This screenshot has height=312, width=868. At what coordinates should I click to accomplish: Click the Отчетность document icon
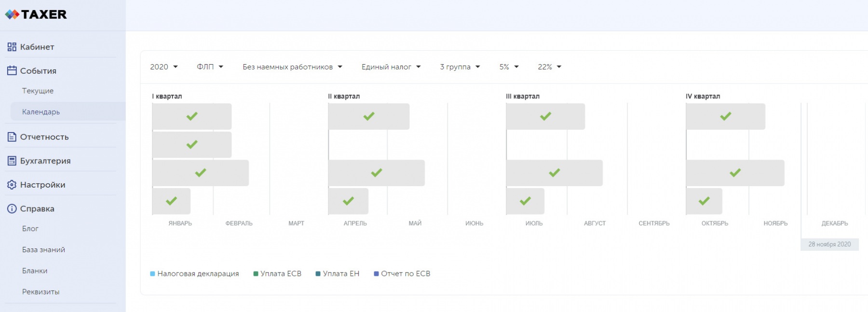pos(12,137)
